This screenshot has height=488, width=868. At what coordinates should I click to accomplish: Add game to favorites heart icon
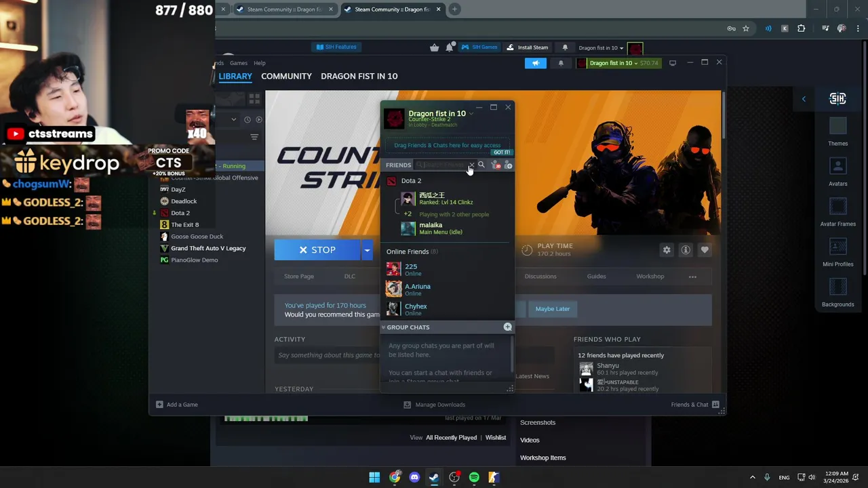pos(705,250)
